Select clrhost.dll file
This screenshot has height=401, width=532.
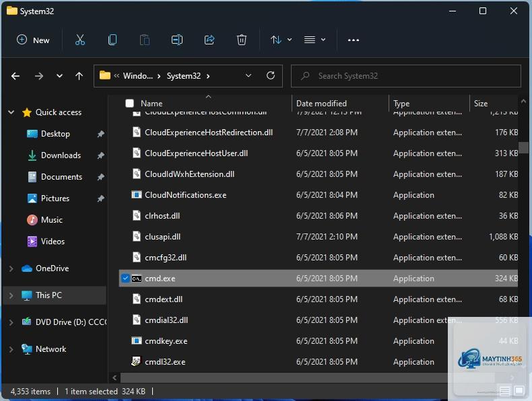point(162,216)
